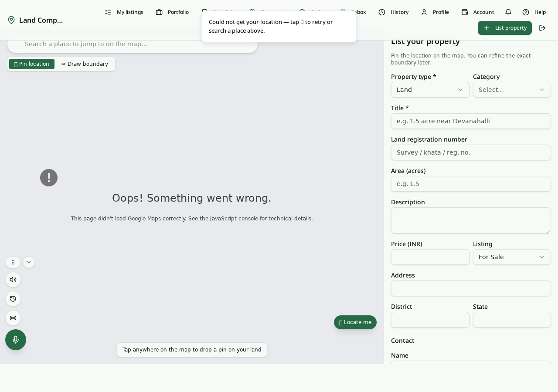Click the 'Tap anywhere on the map' hint
The height and width of the screenshot is (392, 558).
pyautogui.click(x=192, y=350)
